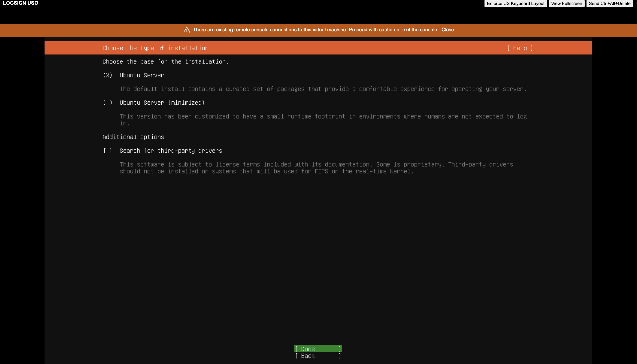Click Send Ctrl+Alt+Delete button
The width and height of the screenshot is (637, 364).
(x=610, y=4)
